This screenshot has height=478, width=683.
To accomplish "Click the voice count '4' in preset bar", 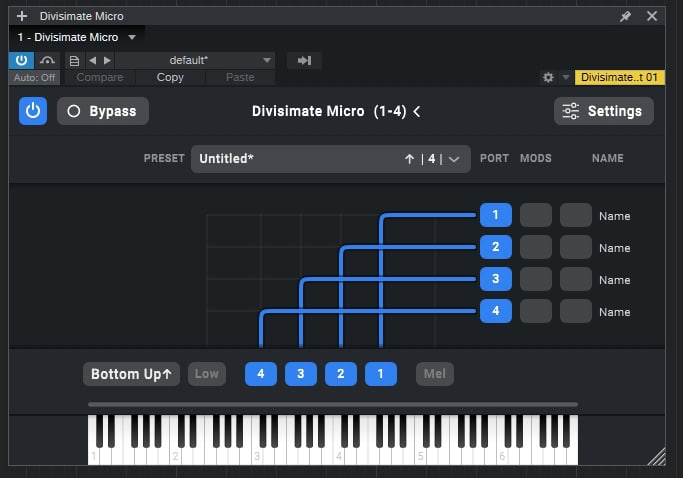I will tap(431, 159).
